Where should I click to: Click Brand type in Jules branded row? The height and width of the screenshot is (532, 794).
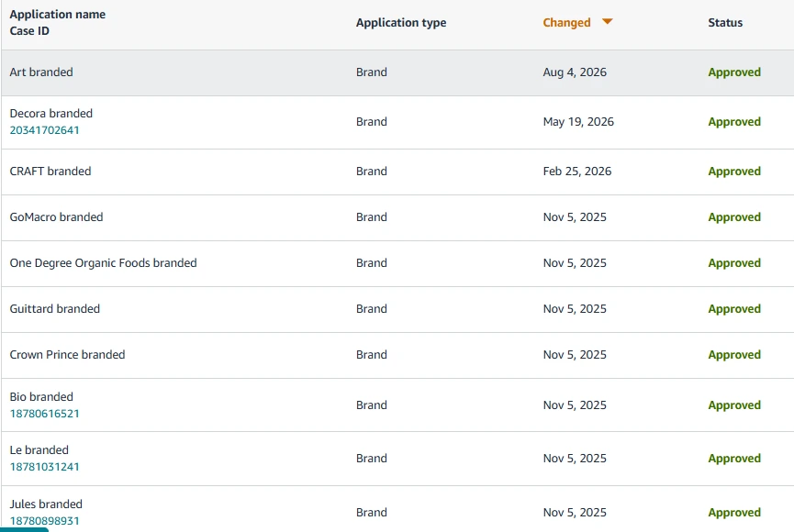pos(371,512)
